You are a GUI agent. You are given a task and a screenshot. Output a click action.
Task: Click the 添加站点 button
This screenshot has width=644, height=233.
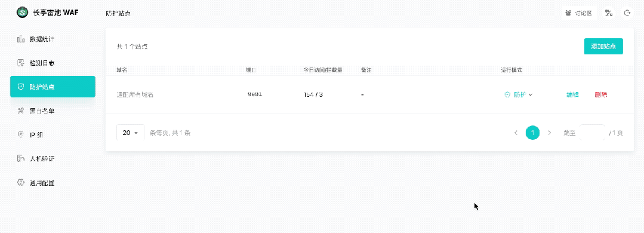click(x=603, y=47)
